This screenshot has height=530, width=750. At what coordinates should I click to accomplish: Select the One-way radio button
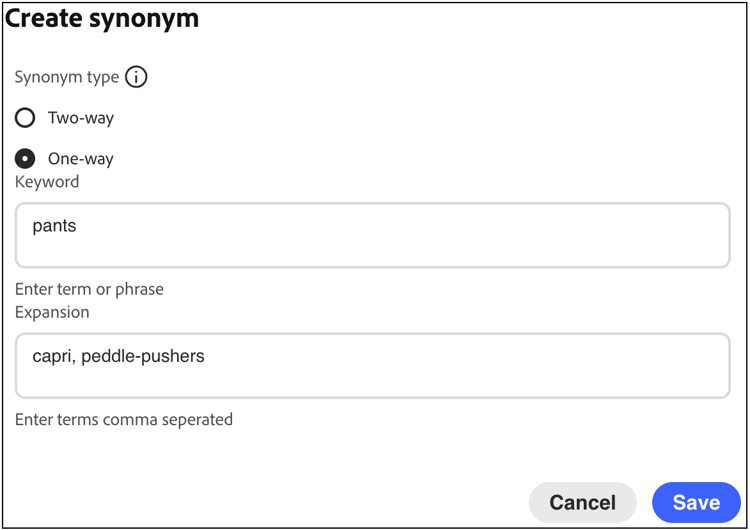(x=25, y=158)
